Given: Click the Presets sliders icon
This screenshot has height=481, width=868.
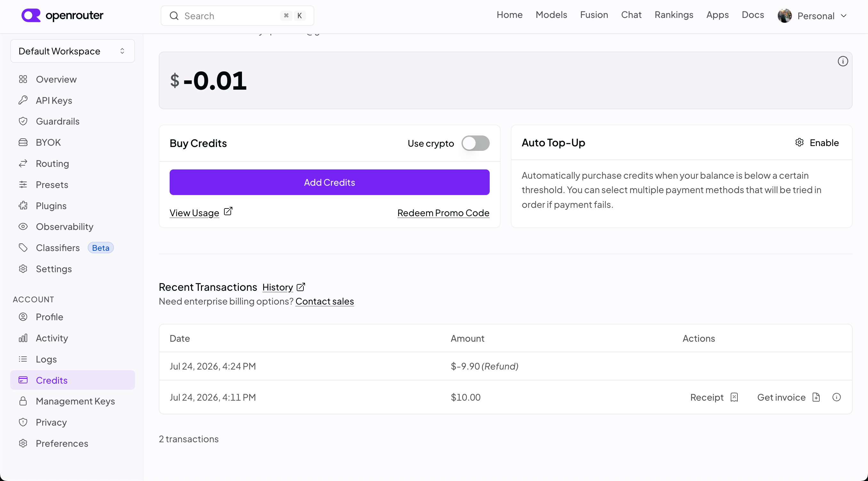Looking at the screenshot, I should click(23, 184).
